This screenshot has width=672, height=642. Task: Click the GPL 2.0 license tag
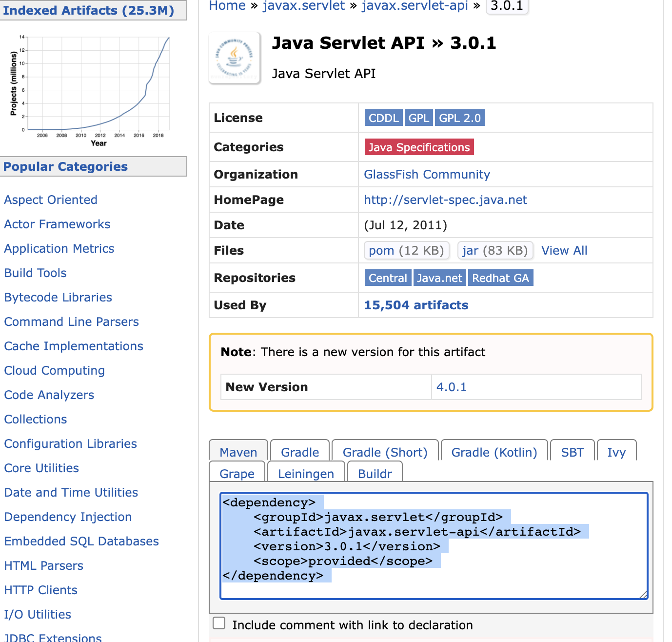click(x=460, y=118)
